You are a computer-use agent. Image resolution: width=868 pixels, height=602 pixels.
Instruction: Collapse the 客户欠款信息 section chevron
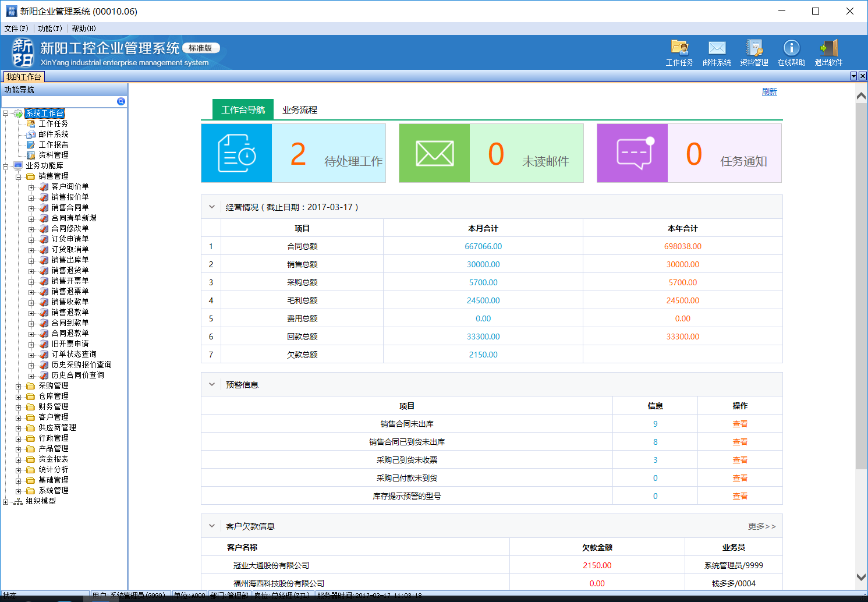pyautogui.click(x=212, y=526)
